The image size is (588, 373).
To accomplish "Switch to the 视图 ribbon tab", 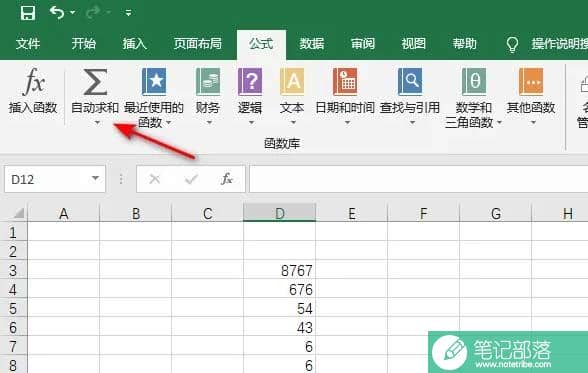I will click(x=414, y=44).
